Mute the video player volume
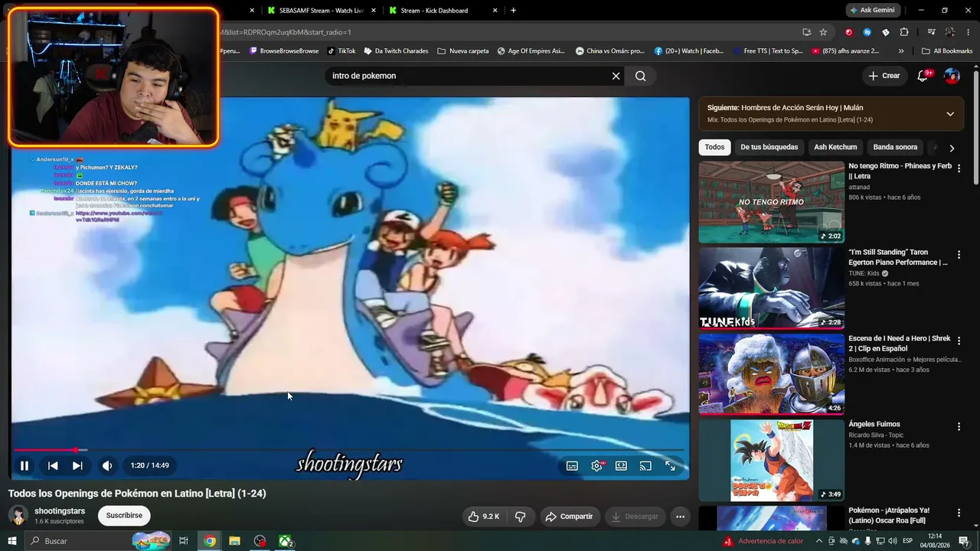The height and width of the screenshot is (551, 980). tap(107, 465)
